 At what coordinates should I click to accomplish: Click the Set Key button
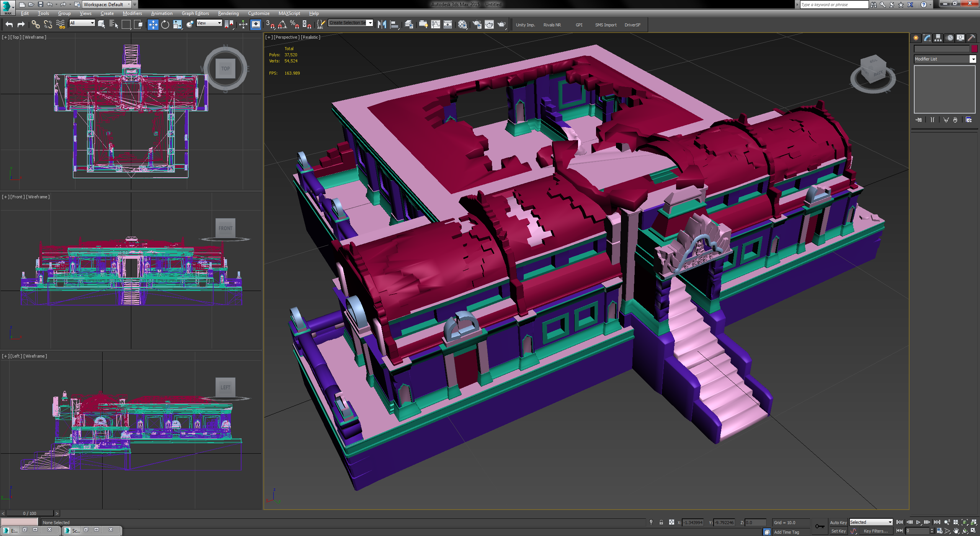pyautogui.click(x=838, y=531)
